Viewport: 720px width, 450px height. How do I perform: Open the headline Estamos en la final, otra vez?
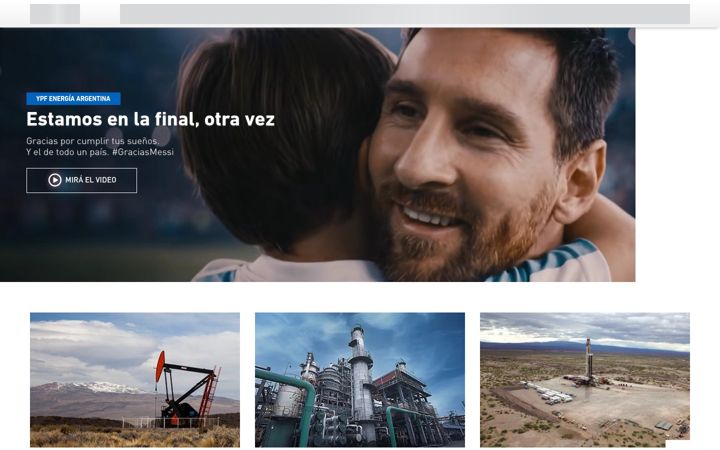(x=150, y=119)
